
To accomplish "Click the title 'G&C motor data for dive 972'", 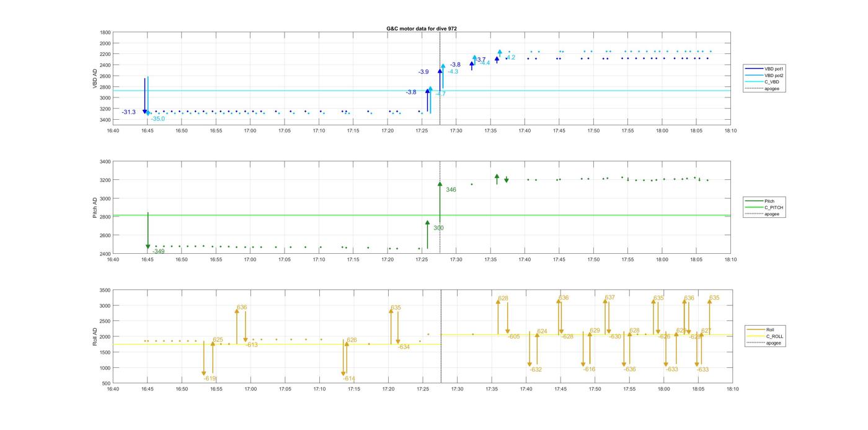I will pyautogui.click(x=422, y=29).
